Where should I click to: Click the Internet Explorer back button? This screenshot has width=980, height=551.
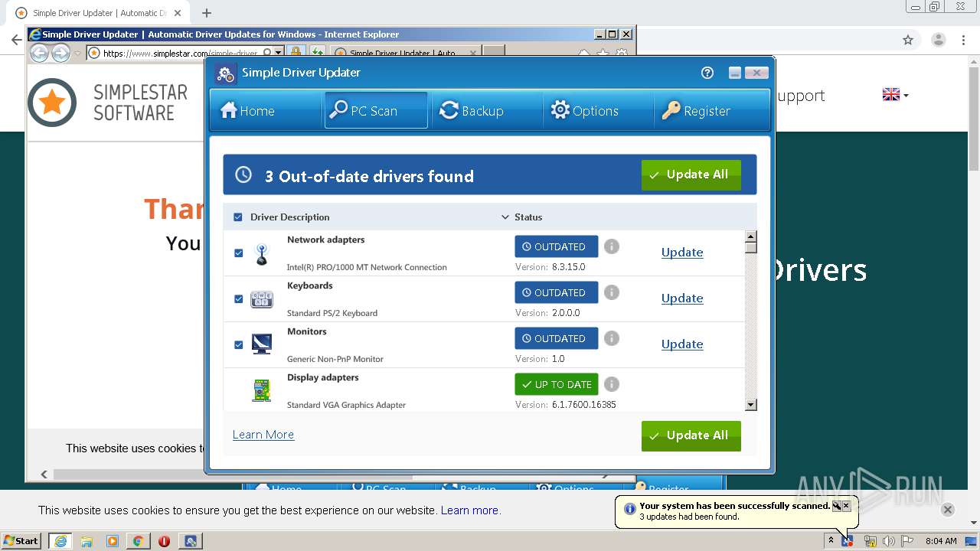click(39, 53)
